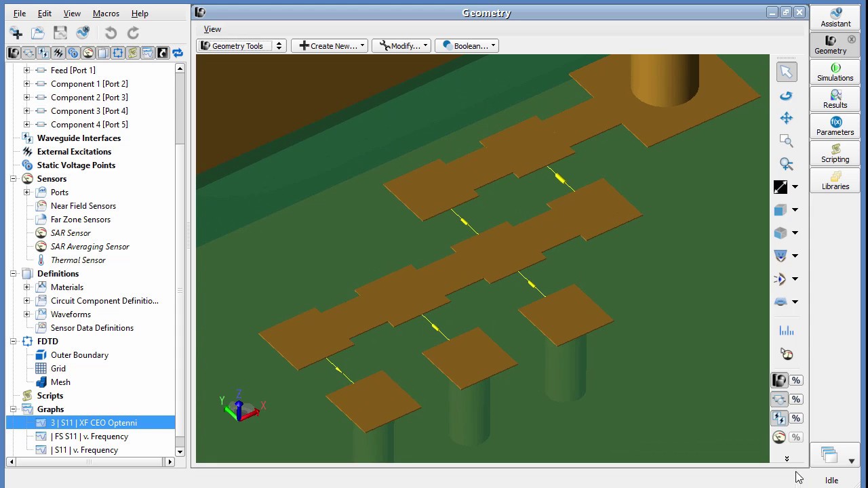Click the shaded cube rendering mode icon
This screenshot has height=488, width=868.
[x=781, y=233]
